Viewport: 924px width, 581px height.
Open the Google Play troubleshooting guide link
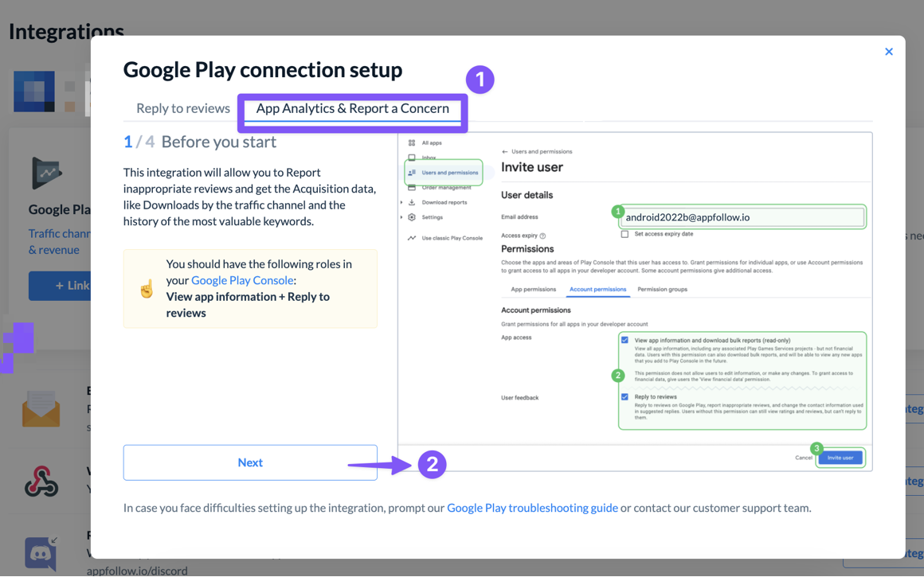[532, 508]
